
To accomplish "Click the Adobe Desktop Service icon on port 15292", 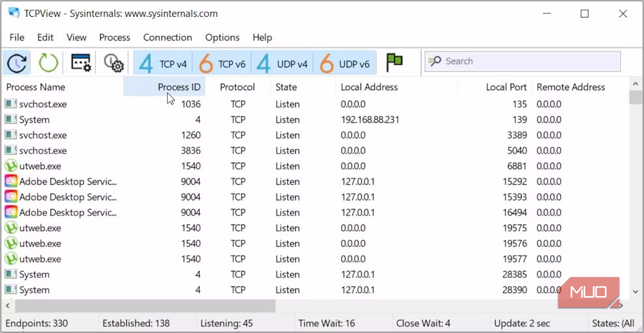I will coord(11,181).
